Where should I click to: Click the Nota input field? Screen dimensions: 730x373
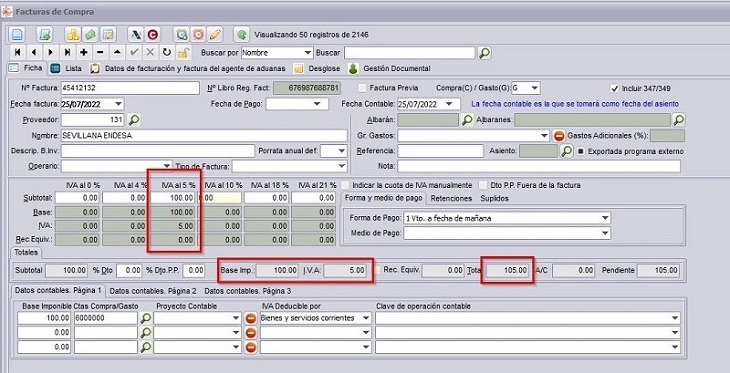coord(539,166)
